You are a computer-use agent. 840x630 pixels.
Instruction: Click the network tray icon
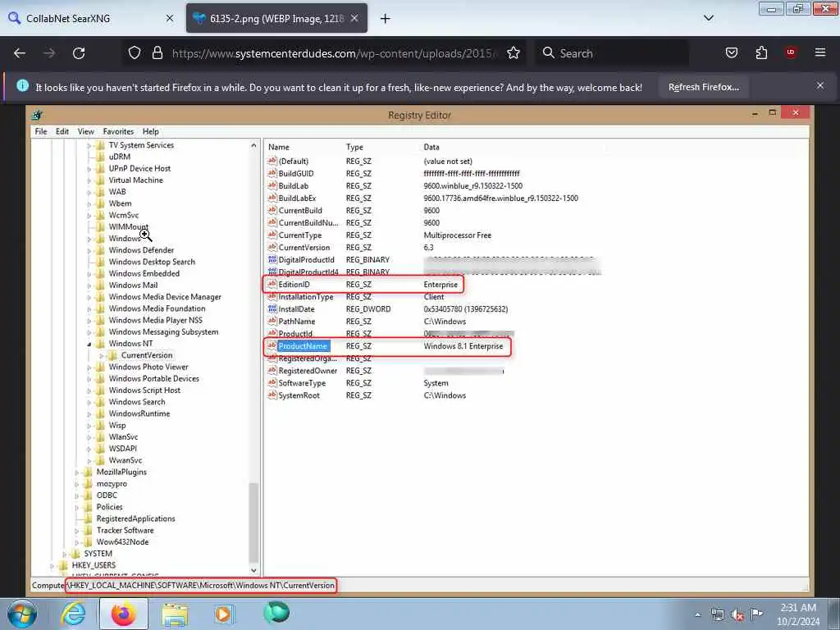tap(717, 615)
